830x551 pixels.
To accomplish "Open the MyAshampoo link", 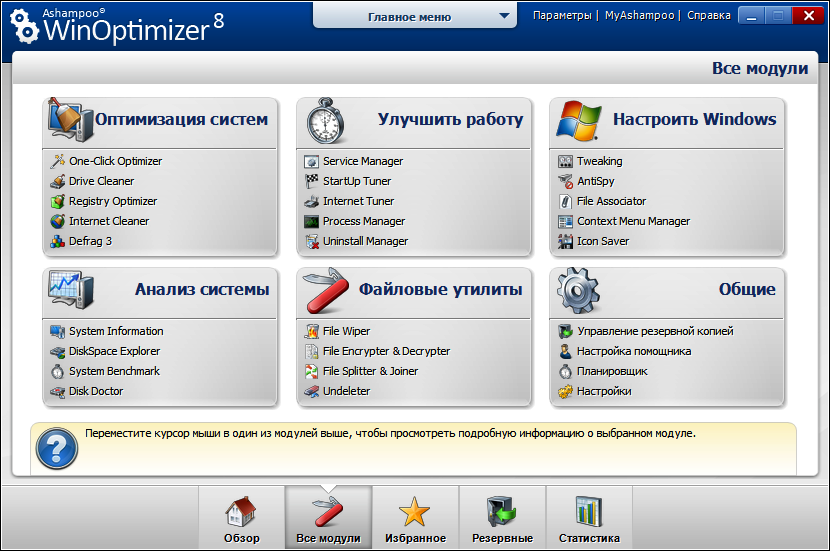I will (640, 16).
